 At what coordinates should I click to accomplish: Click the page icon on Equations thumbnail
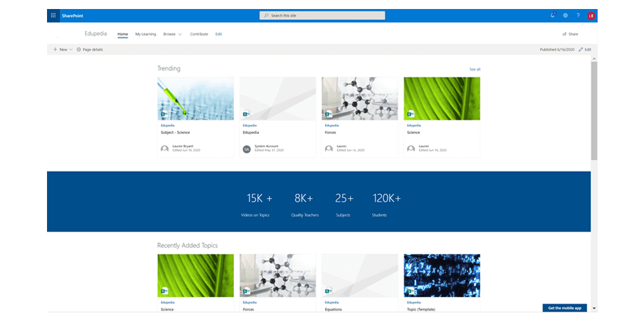(328, 291)
